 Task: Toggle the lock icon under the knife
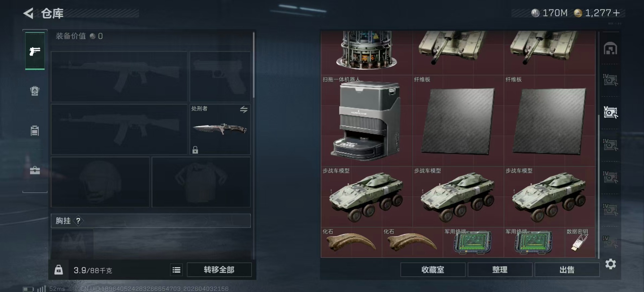point(195,150)
